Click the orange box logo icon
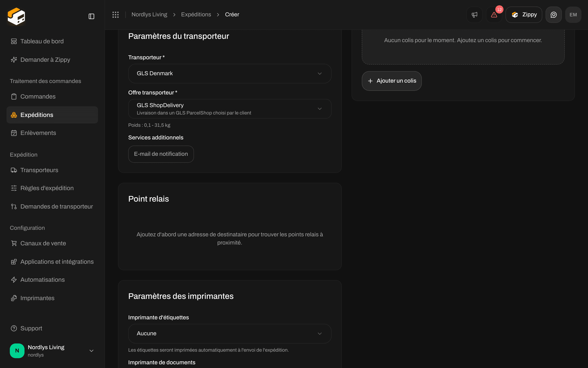 (x=16, y=16)
